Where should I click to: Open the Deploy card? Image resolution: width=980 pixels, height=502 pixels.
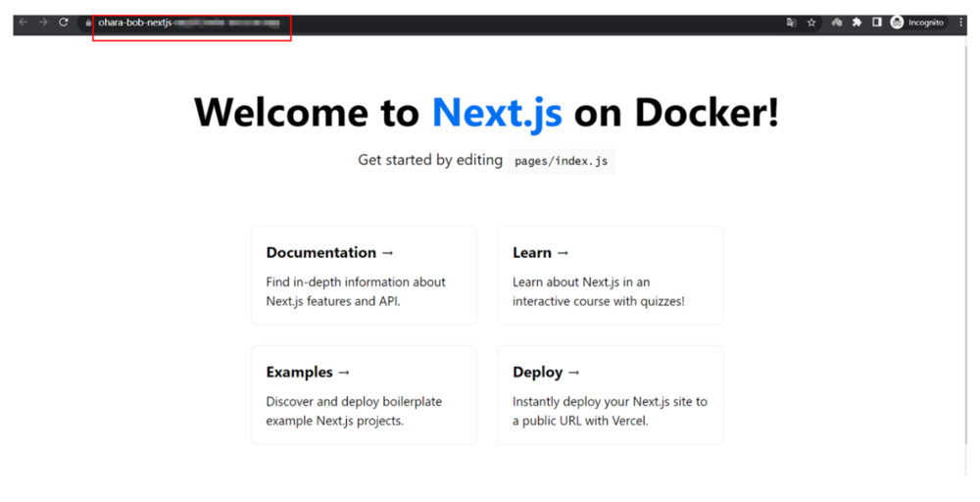pyautogui.click(x=610, y=395)
